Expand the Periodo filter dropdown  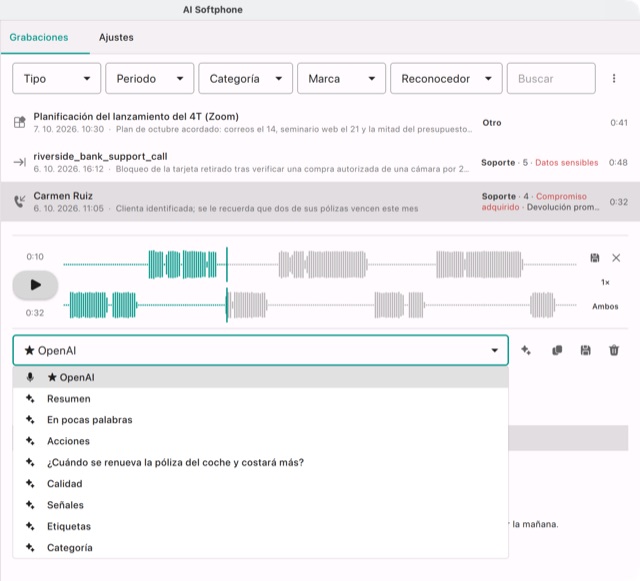(x=149, y=78)
